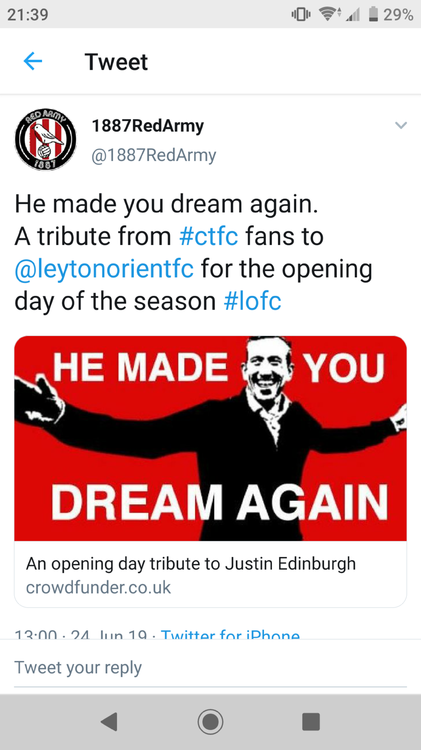Open the 1887RedArmy display name
Image resolution: width=421 pixels, height=750 pixels.
tap(147, 126)
